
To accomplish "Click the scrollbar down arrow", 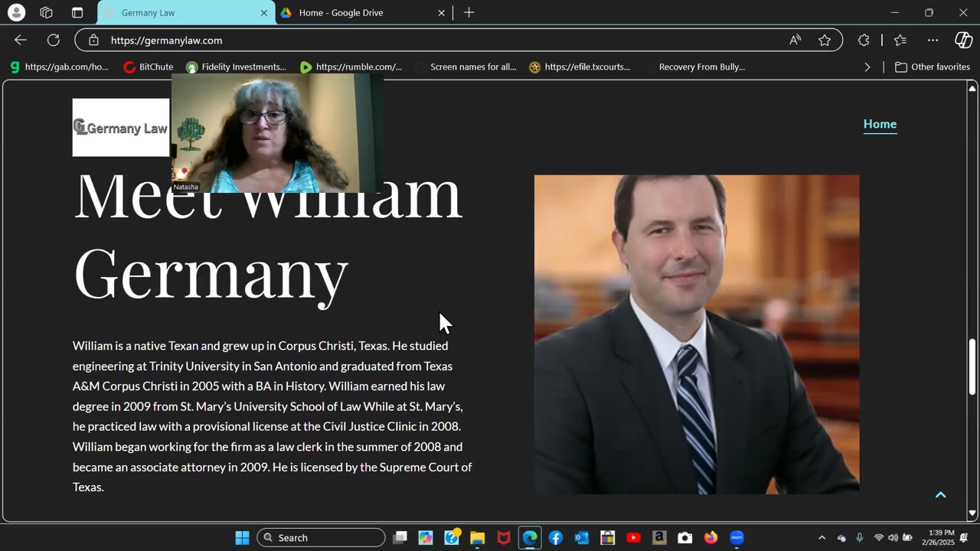I will pyautogui.click(x=972, y=514).
